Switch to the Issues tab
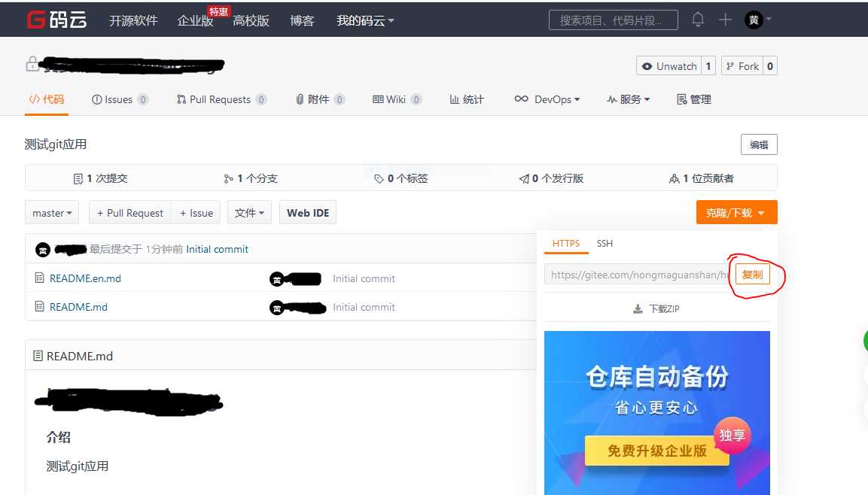 [120, 99]
